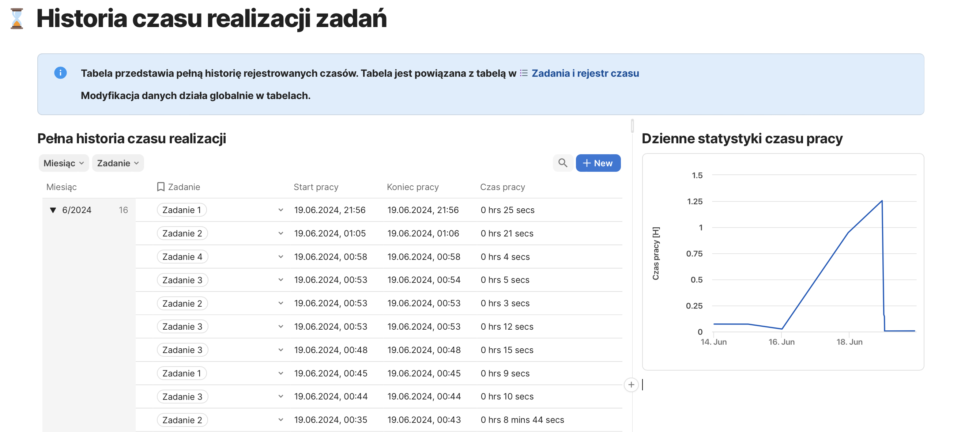Open the Zadanie grouping dropdown

(117, 163)
